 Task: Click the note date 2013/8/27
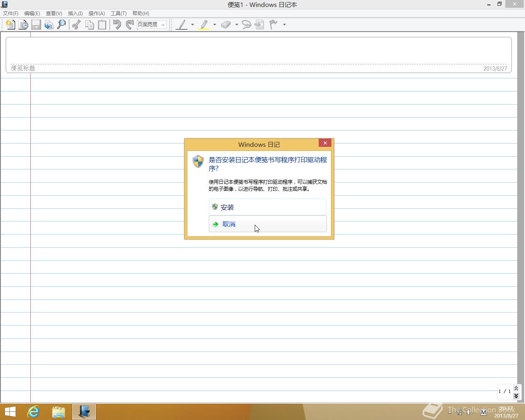495,69
